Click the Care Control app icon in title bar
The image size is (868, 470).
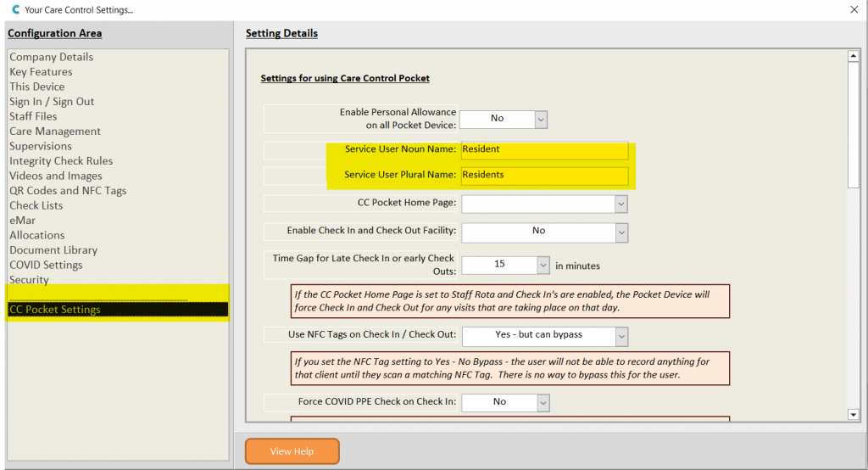[15, 9]
